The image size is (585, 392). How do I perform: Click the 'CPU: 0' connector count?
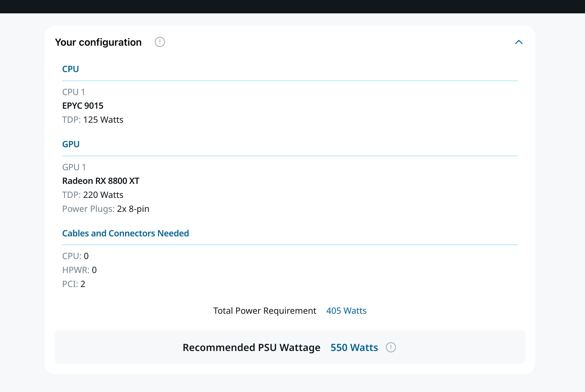coord(75,256)
